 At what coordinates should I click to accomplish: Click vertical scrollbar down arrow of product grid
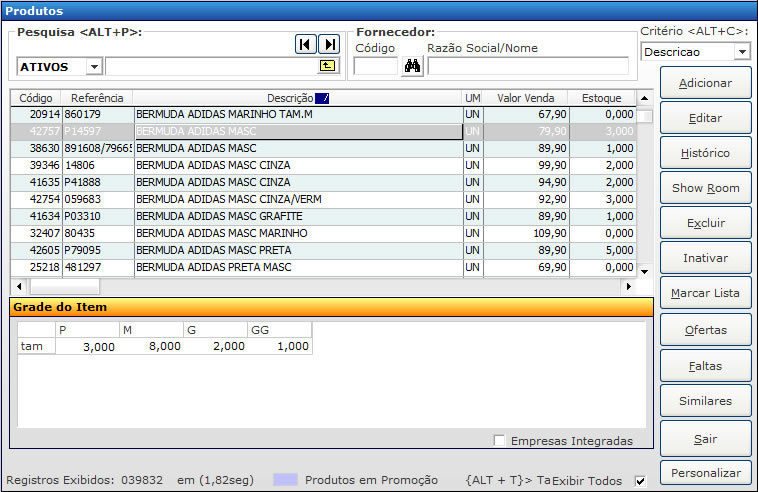point(644,272)
